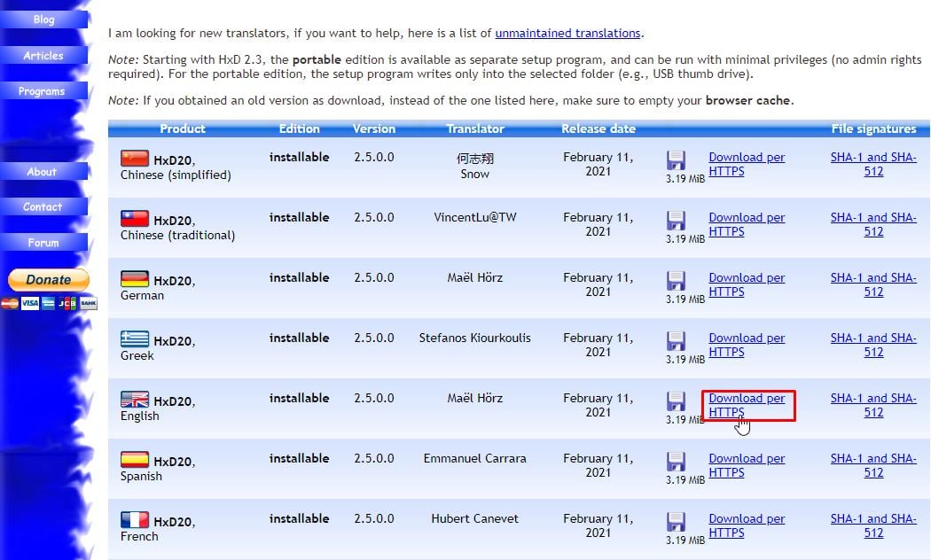Open the Contact sidebar link
The width and height of the screenshot is (931, 560).
pyautogui.click(x=44, y=207)
